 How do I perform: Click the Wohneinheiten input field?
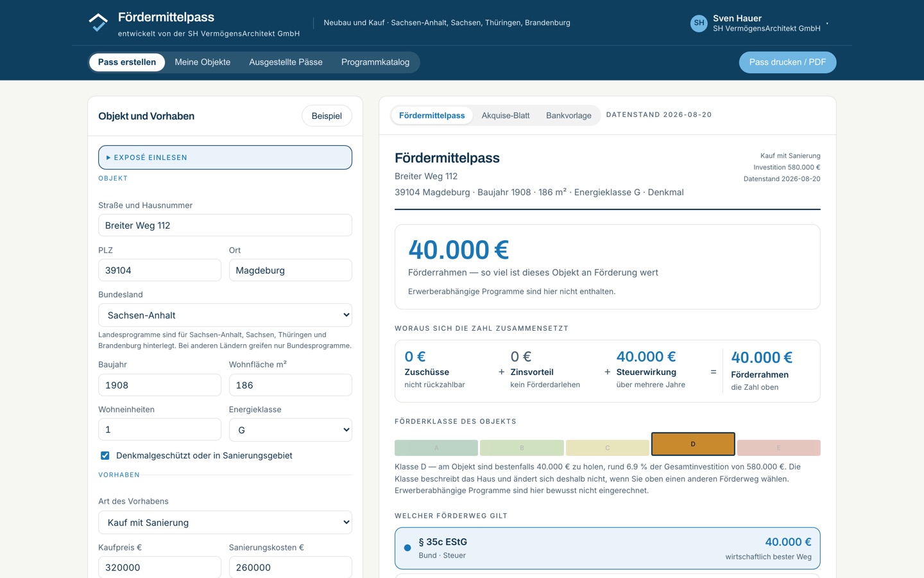pos(160,430)
